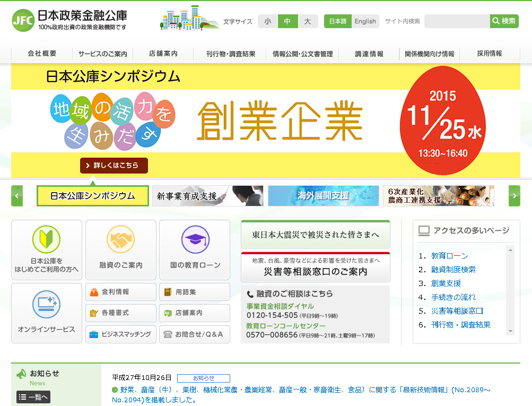
Task: Click the ranking list scrollbar down arrow
Action: tap(510, 331)
